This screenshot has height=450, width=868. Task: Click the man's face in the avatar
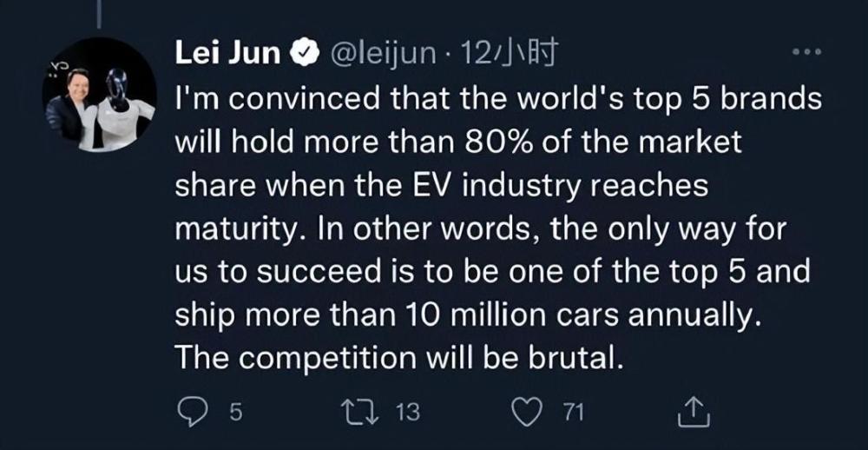point(76,81)
